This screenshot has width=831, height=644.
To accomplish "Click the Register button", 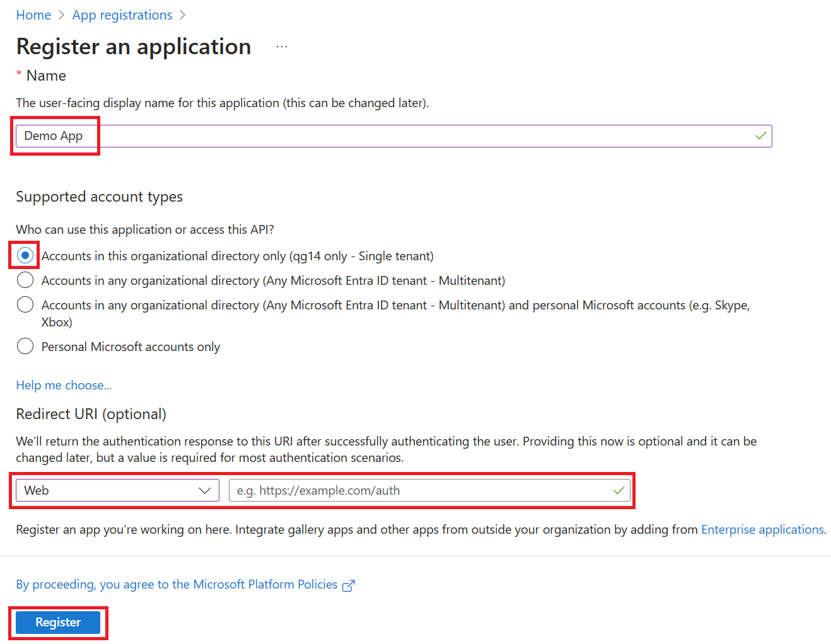I will coord(58,622).
